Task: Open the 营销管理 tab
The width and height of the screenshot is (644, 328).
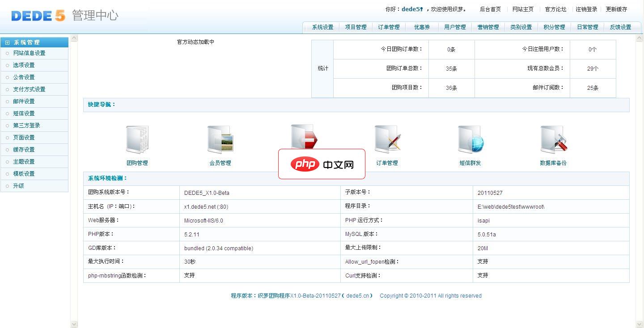Action: coord(488,27)
